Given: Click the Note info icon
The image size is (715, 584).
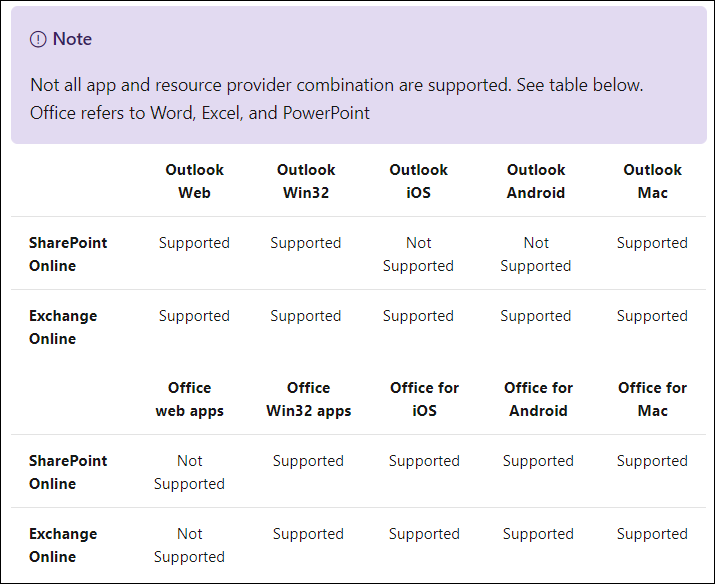Looking at the screenshot, I should click(38, 39).
